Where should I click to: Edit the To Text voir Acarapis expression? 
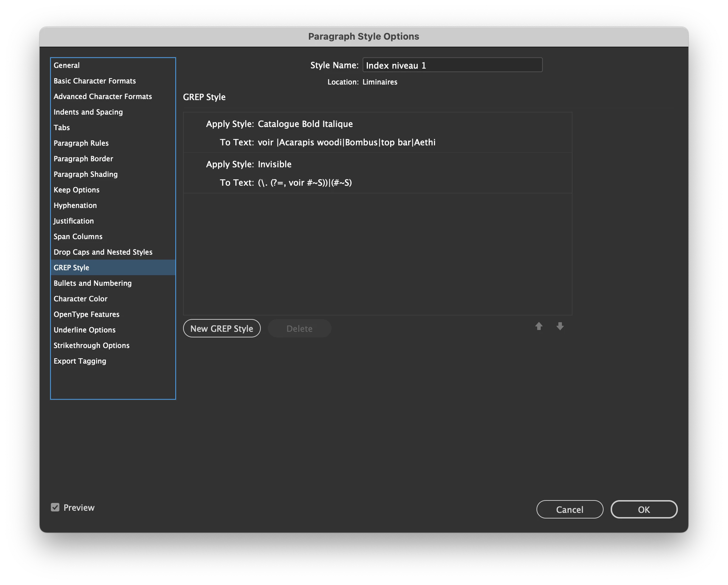coord(346,143)
